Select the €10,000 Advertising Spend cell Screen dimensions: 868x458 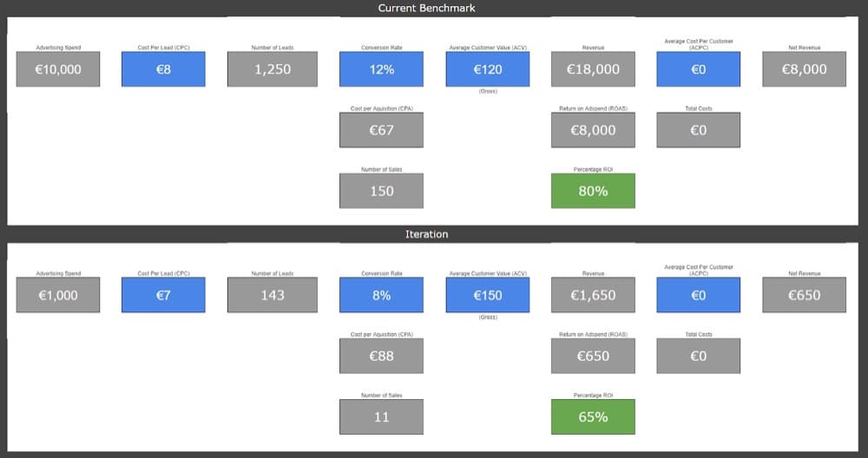point(58,69)
